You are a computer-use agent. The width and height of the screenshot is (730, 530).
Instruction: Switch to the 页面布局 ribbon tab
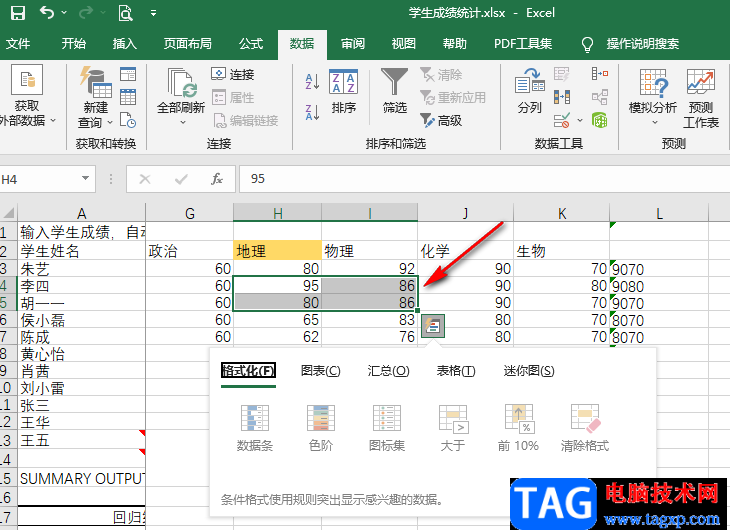point(187,44)
